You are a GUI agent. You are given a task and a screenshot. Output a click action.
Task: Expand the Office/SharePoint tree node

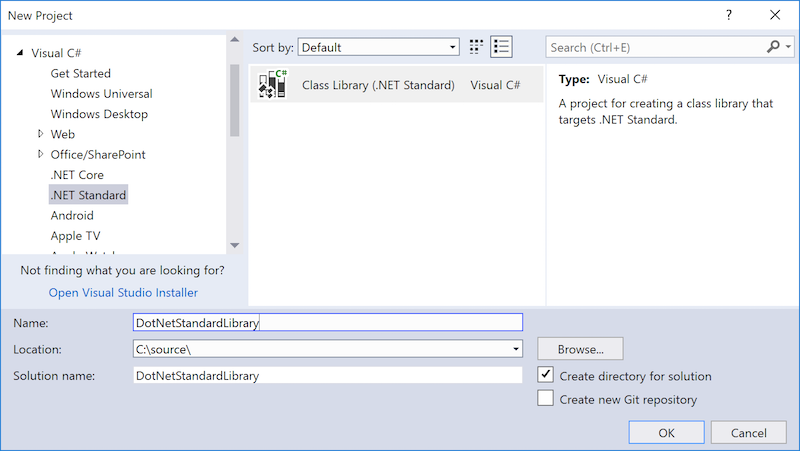click(x=40, y=154)
